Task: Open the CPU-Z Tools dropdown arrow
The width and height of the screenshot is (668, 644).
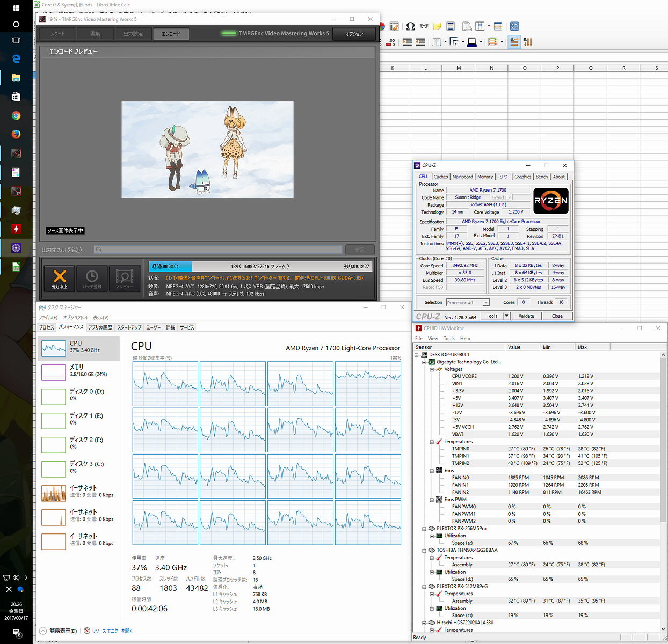Action: pos(506,316)
